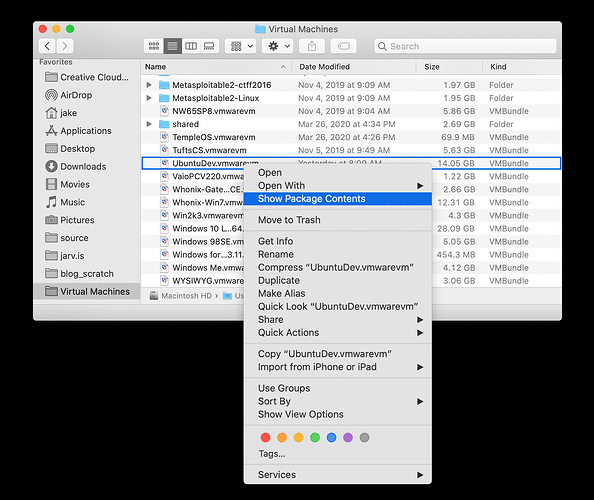Expand Import from iPhone or iPad submenu
Screen dimensions: 594x500
click(338, 367)
